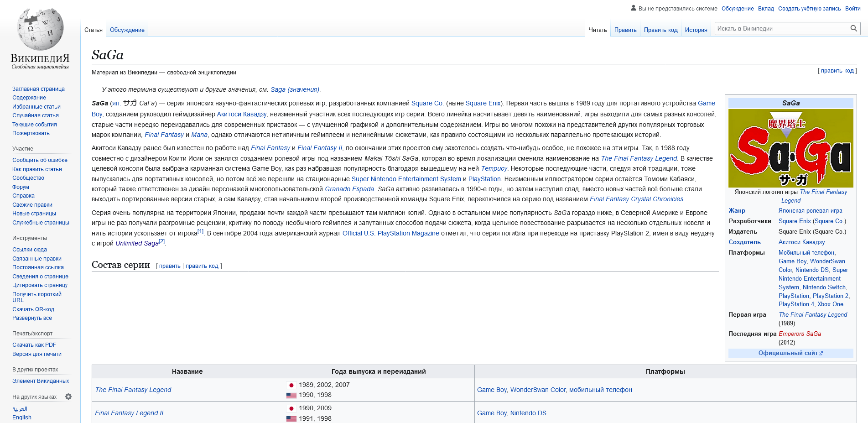This screenshot has height=423, width=868.
Task: Click the Платформы column header
Action: tap(665, 371)
